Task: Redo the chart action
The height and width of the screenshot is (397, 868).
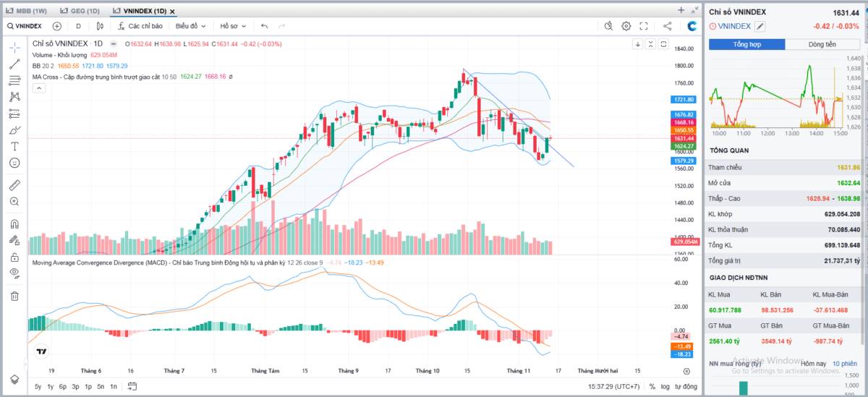Action: point(281,26)
